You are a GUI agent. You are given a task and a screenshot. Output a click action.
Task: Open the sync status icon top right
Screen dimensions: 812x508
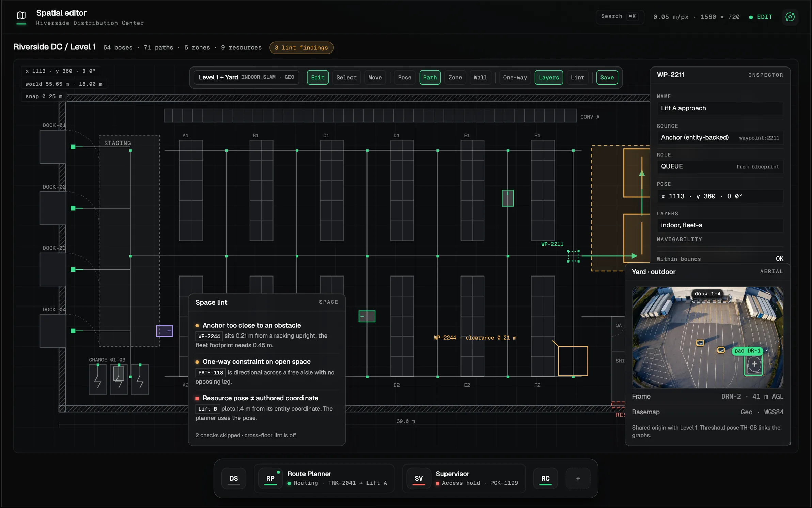point(790,17)
